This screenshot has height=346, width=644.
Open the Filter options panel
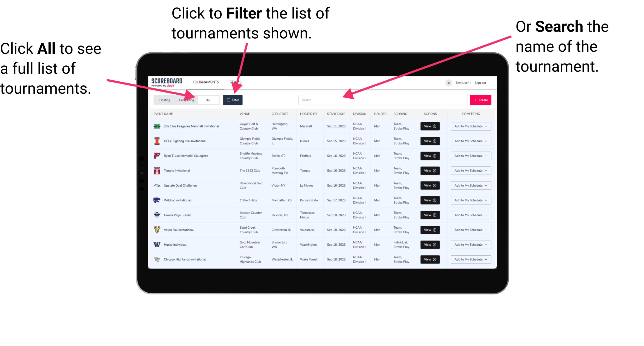click(x=233, y=100)
